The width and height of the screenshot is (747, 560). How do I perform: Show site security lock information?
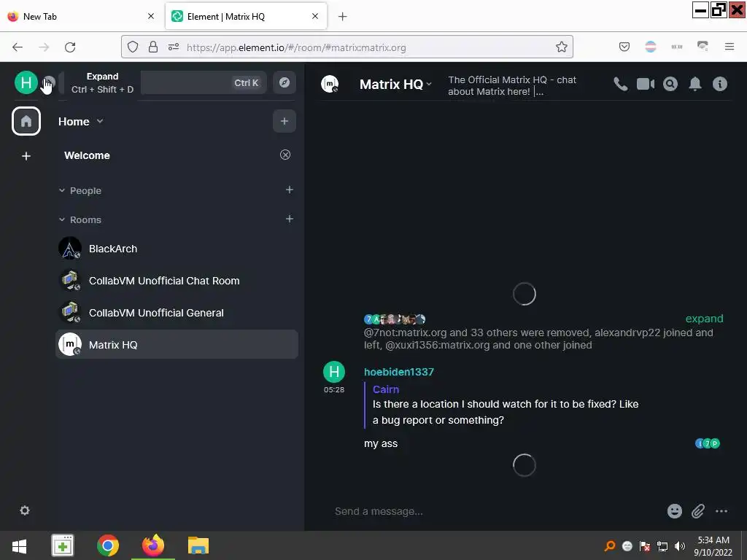[153, 47]
